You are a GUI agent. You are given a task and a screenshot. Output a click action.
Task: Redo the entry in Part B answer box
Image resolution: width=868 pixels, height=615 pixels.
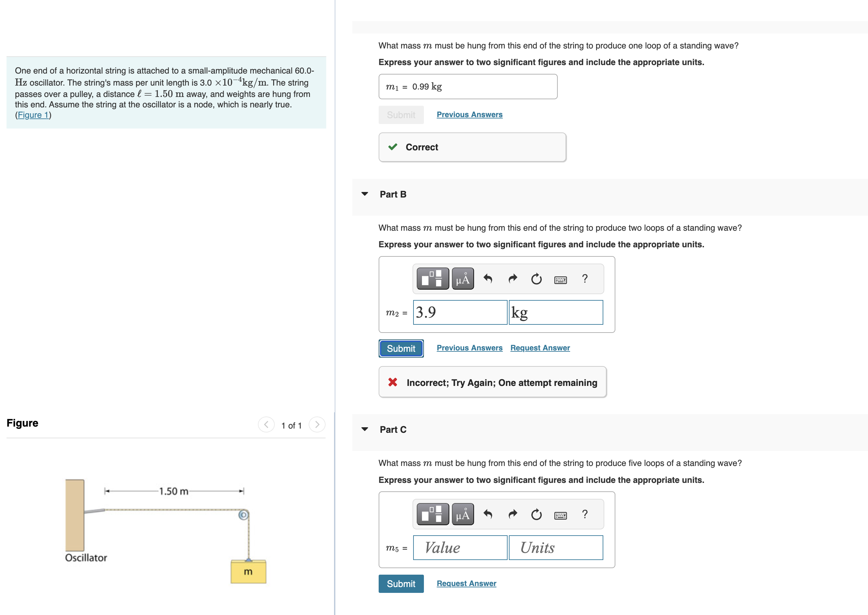point(512,279)
